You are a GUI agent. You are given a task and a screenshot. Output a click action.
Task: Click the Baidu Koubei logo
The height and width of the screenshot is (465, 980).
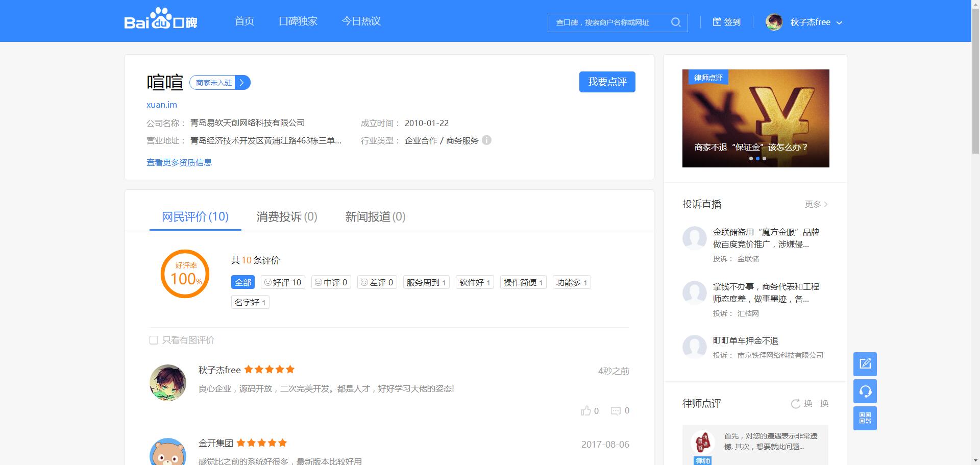[160, 19]
